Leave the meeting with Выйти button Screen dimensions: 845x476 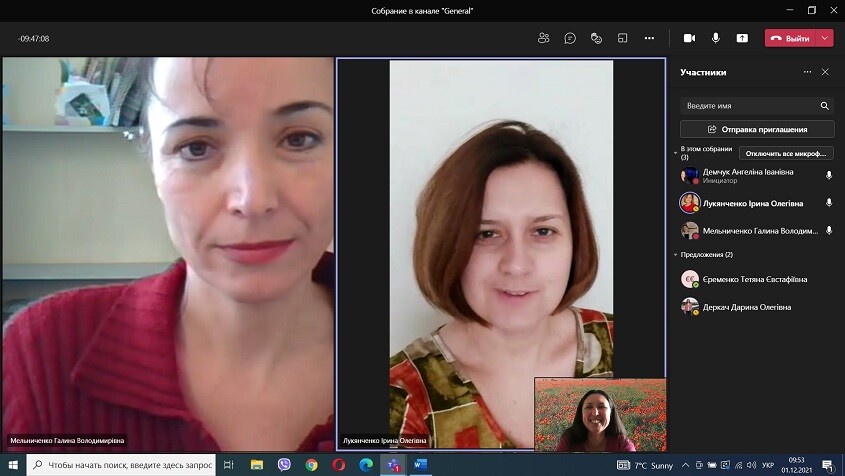791,38
